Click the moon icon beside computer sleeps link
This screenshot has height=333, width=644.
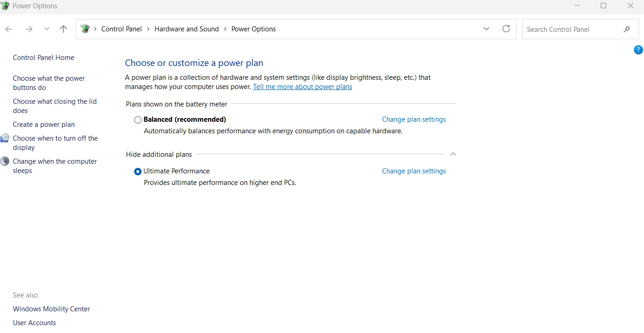click(x=5, y=161)
